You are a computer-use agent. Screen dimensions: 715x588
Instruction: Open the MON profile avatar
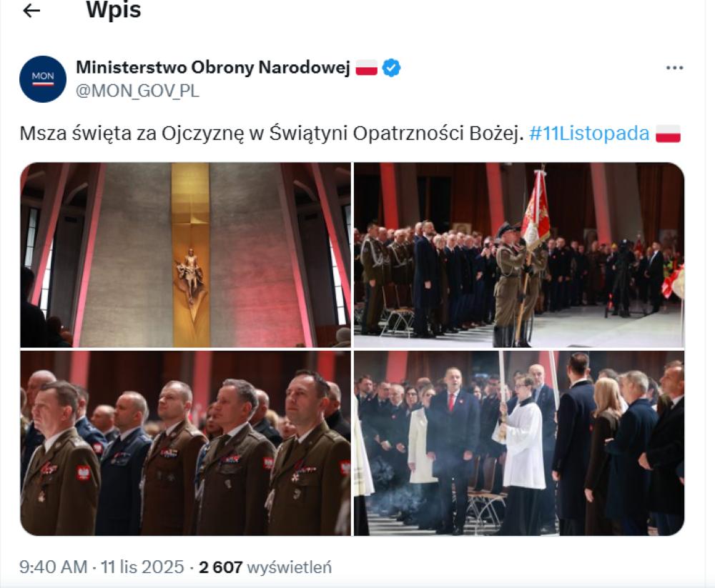[x=43, y=79]
